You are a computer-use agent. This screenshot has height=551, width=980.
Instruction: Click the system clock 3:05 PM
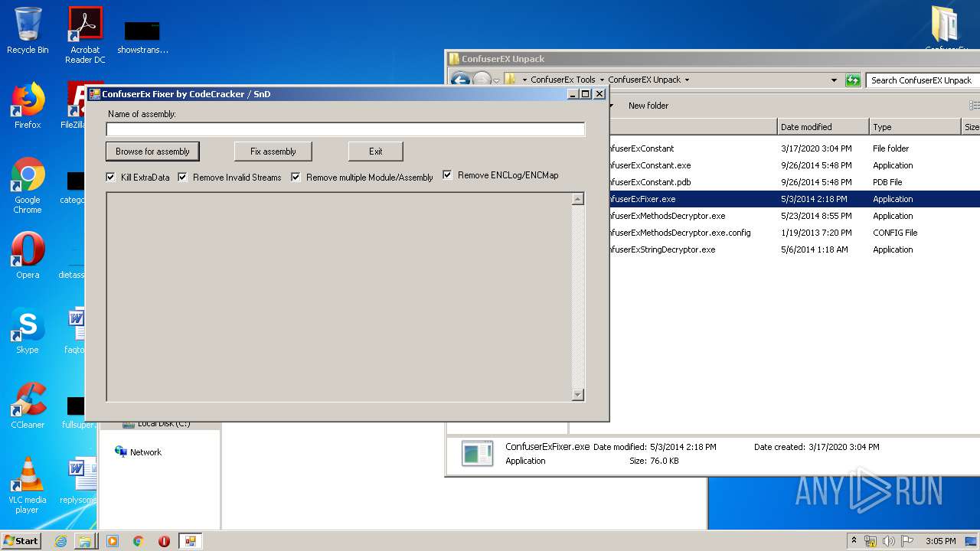coord(940,541)
